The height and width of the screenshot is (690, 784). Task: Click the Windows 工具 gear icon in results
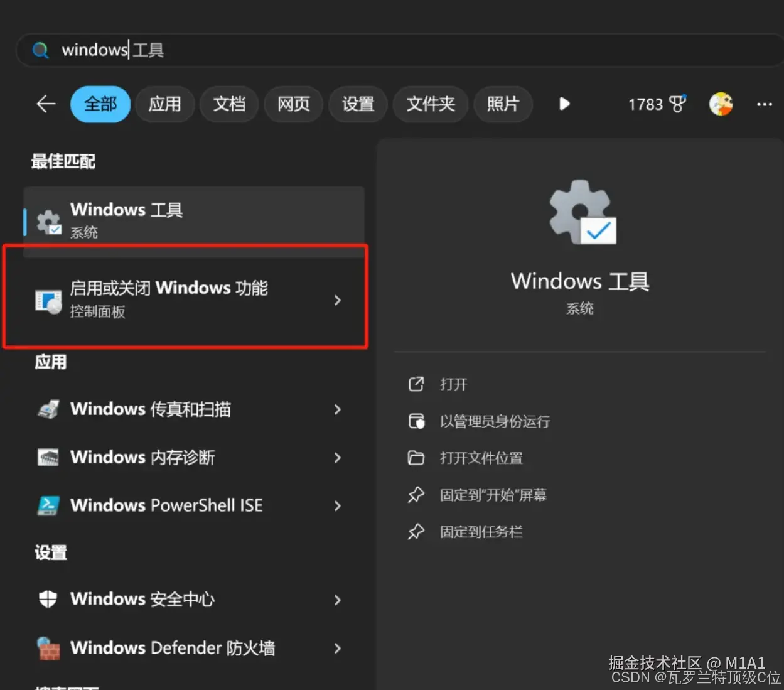(x=49, y=223)
